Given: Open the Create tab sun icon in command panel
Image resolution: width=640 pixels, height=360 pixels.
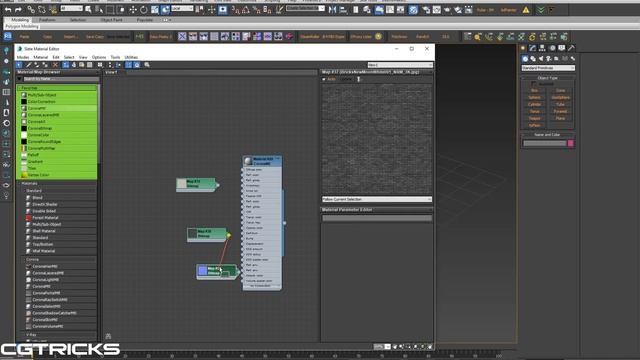Looking at the screenshot, I should (523, 48).
